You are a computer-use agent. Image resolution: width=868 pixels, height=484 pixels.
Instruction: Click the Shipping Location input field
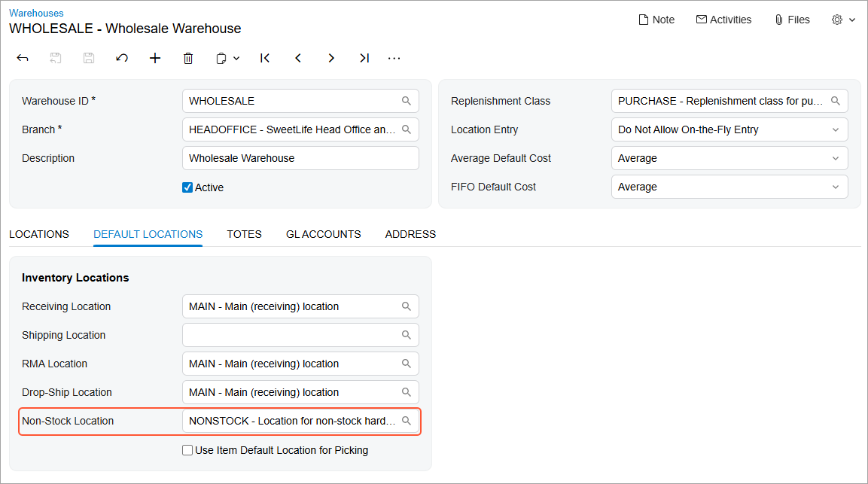[x=292, y=335]
